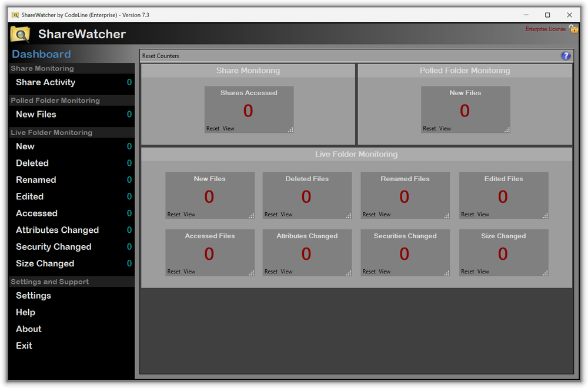
Task: View the Securities Changed entries
Action: (x=385, y=272)
